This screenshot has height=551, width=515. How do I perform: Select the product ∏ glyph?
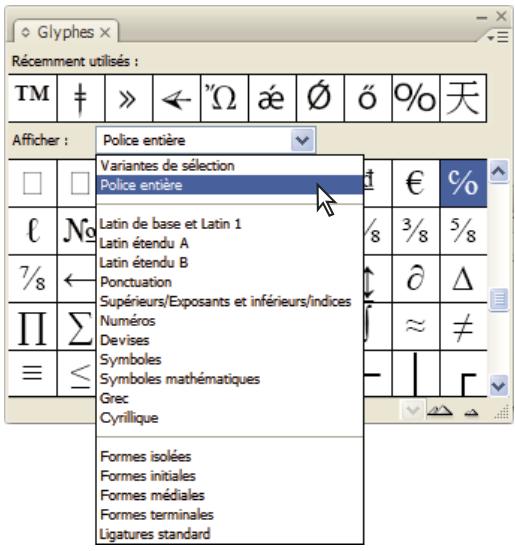32,326
